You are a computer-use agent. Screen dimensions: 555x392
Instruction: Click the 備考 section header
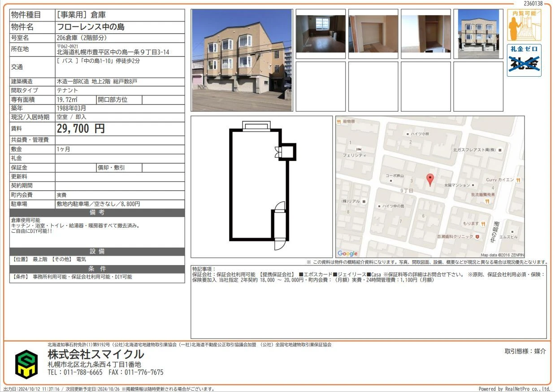click(x=97, y=212)
